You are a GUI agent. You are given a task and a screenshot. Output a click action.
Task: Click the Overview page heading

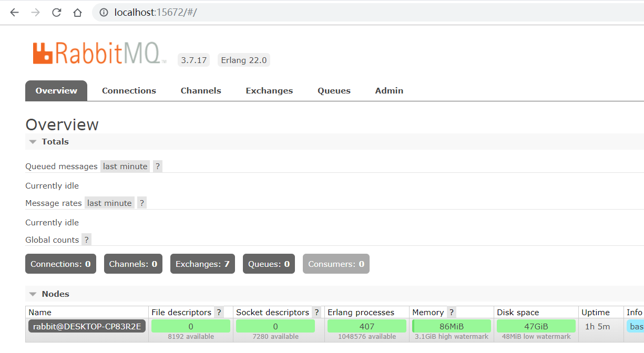pos(62,124)
